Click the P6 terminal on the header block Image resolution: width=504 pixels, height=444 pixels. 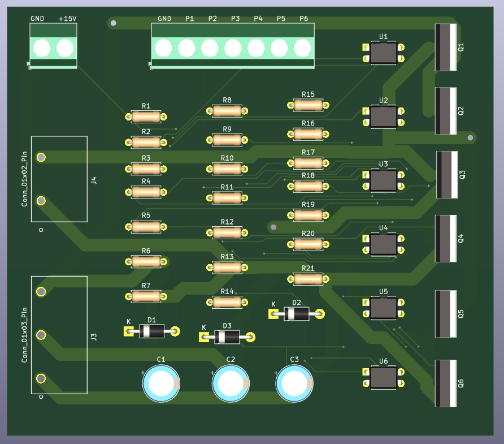[x=302, y=48]
